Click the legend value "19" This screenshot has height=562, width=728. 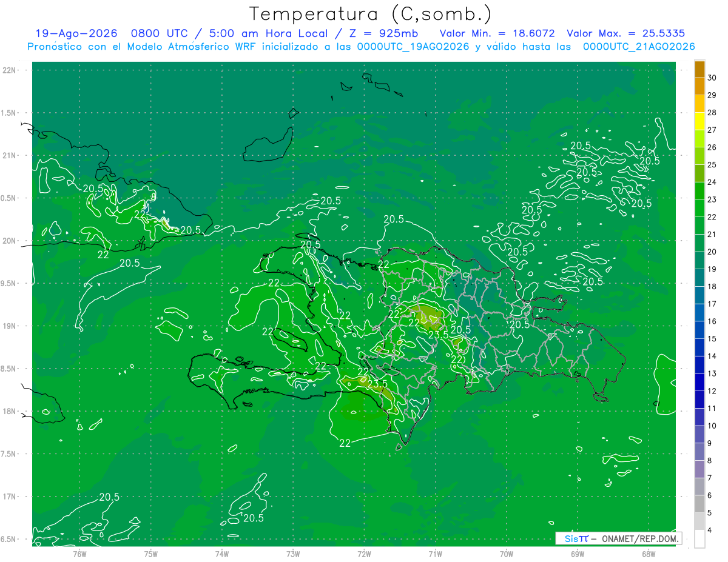[x=712, y=269]
